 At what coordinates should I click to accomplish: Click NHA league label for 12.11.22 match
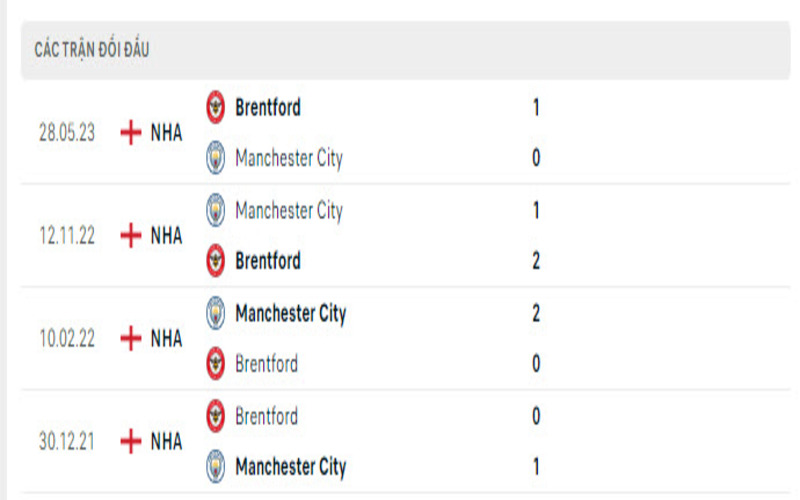[166, 236]
